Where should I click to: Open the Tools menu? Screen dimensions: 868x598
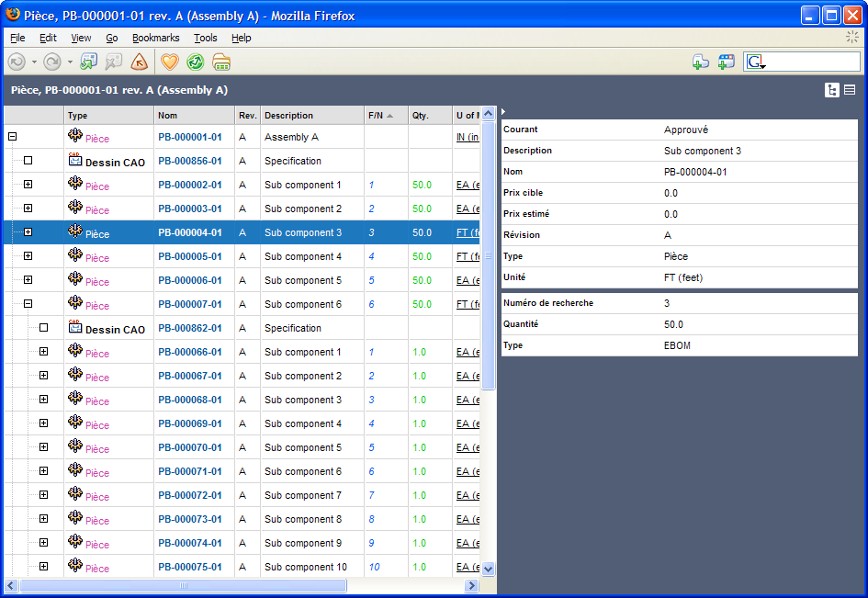click(205, 38)
